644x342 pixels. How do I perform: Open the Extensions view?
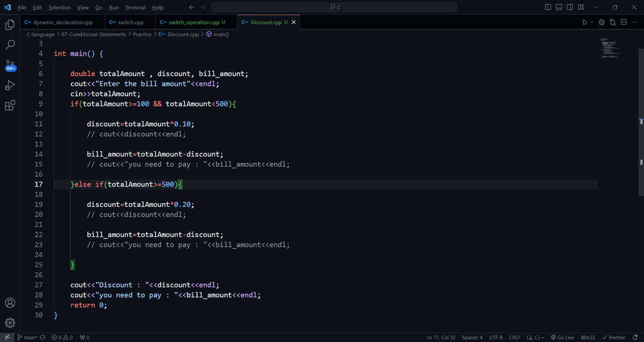10,106
